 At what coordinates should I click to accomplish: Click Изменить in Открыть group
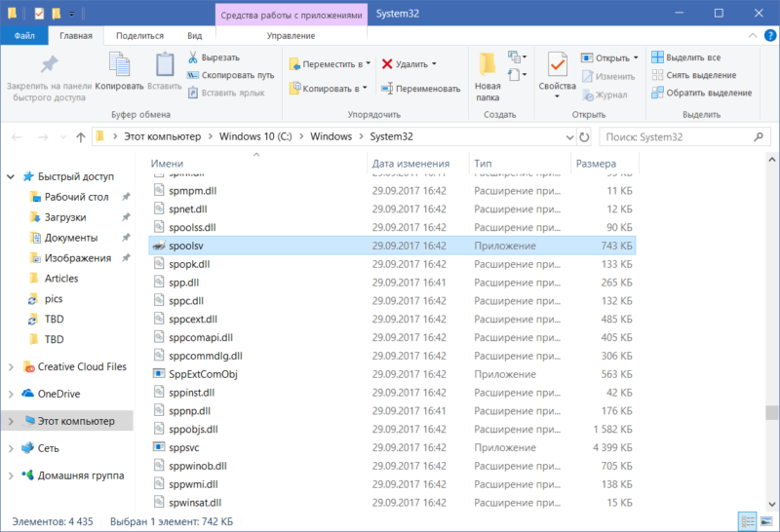coord(608,77)
